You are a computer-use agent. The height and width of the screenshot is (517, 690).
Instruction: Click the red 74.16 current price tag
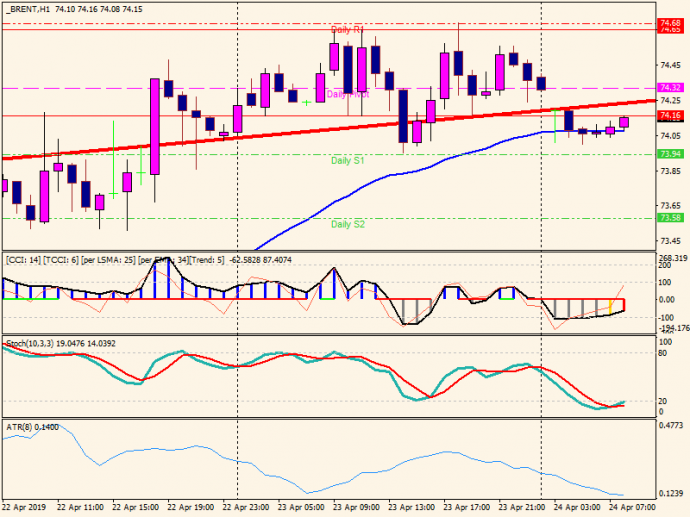coord(670,116)
